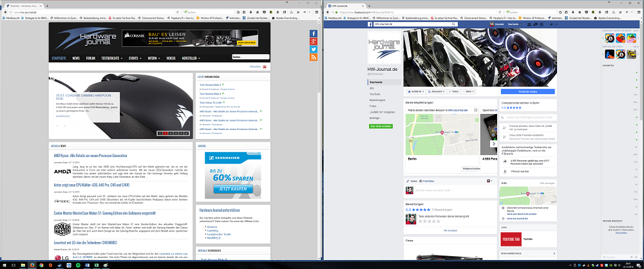
Task: Open Startseite in Hardware Journal navigation
Action: [59, 59]
